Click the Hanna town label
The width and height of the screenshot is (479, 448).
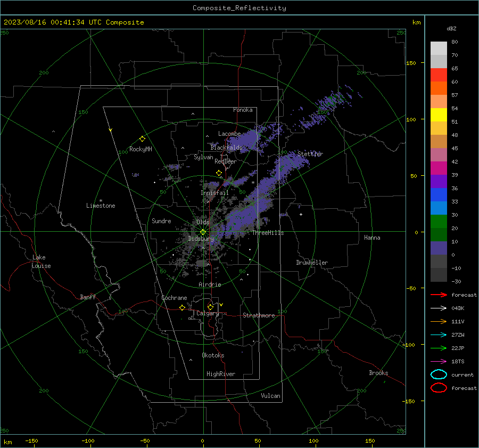pyautogui.click(x=372, y=238)
